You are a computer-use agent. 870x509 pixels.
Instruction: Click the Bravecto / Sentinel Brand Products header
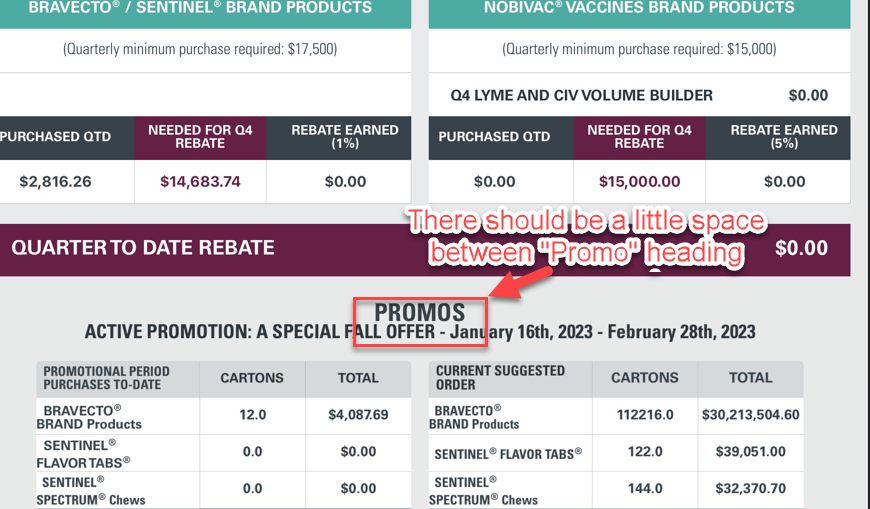pyautogui.click(x=200, y=8)
